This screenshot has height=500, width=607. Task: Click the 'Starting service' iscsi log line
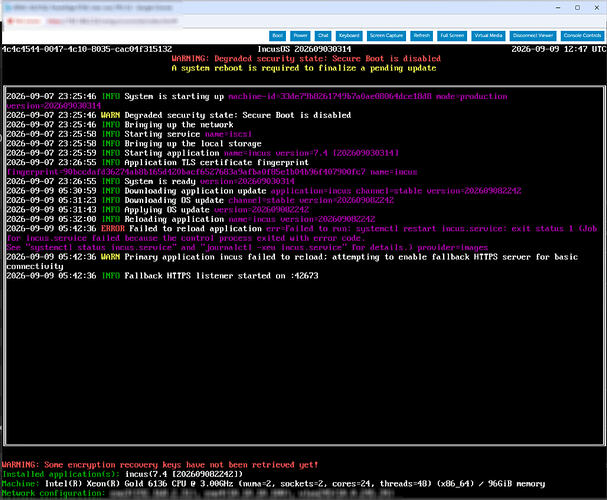point(129,134)
